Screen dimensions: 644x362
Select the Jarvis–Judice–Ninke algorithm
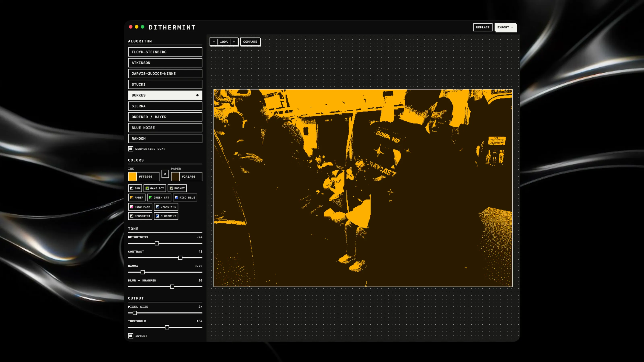click(x=165, y=73)
